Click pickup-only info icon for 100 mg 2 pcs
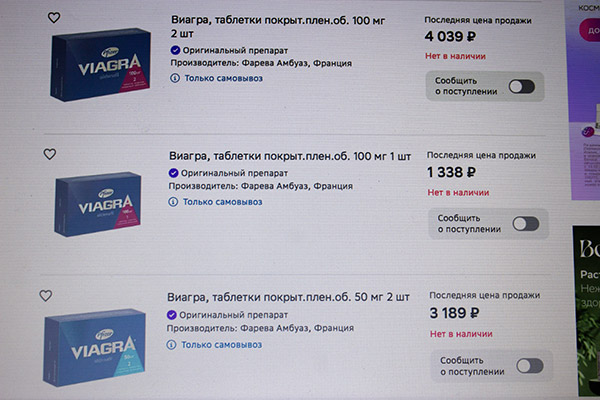Image resolution: width=600 pixels, height=400 pixels. (175, 78)
